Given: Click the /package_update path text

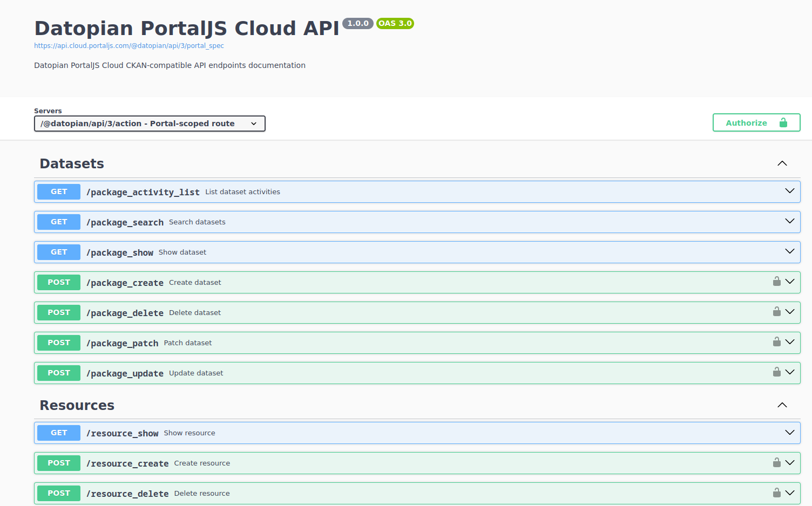Looking at the screenshot, I should (125, 373).
